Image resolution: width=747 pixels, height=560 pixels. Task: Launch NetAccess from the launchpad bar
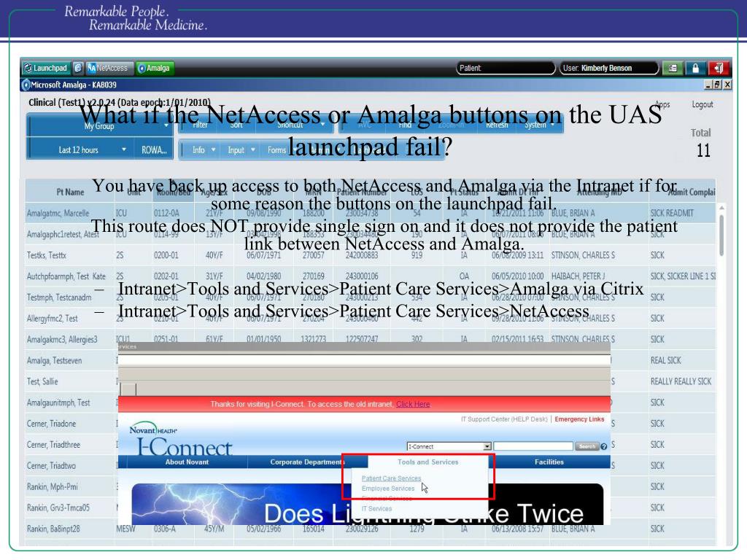tap(109, 68)
